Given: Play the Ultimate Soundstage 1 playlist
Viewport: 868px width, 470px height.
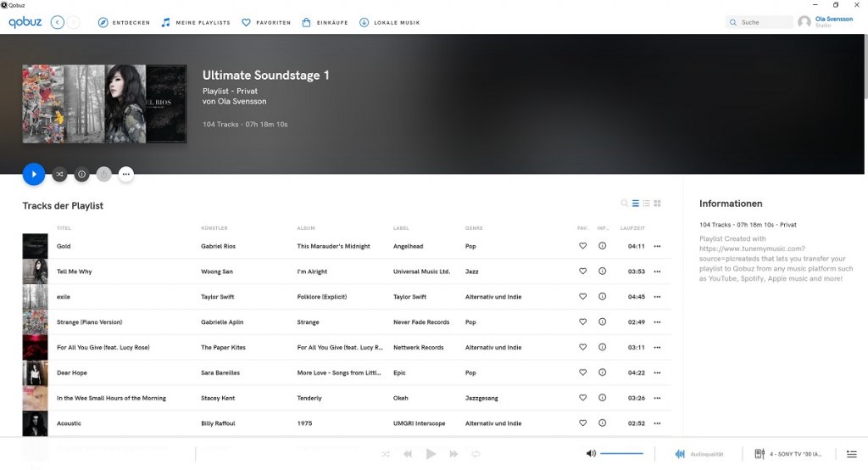Looking at the screenshot, I should click(x=34, y=174).
